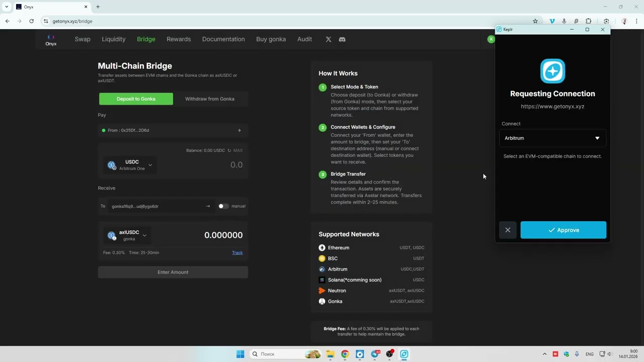644x362 pixels.
Task: Click the BSC row in Supported Networks
Action: tap(371, 258)
